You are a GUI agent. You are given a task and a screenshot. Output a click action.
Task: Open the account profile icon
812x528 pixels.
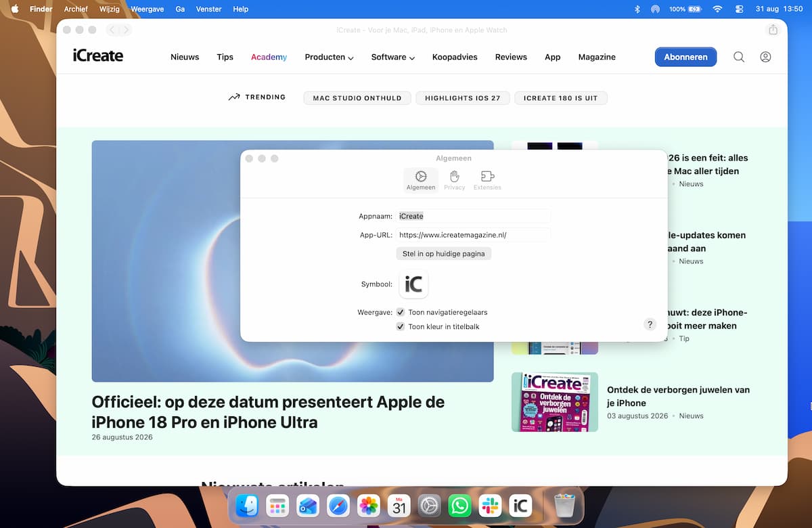point(765,57)
